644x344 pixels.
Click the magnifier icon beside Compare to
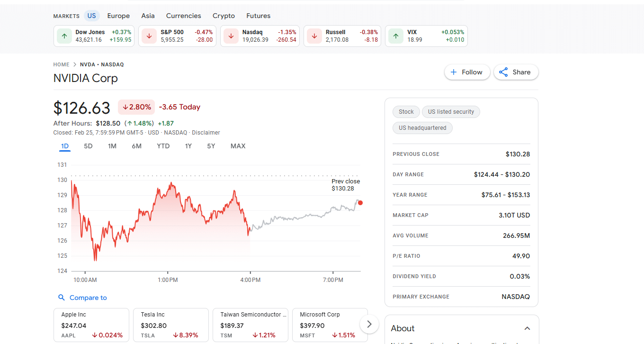(61, 298)
